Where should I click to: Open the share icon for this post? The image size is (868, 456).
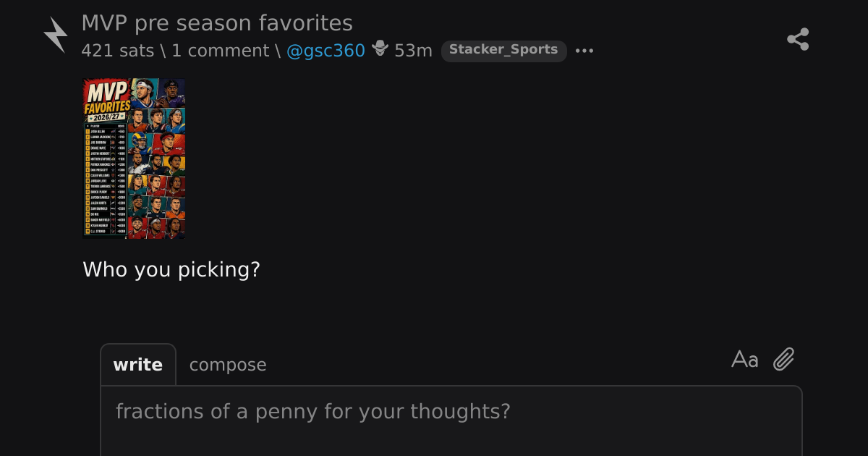click(x=798, y=39)
